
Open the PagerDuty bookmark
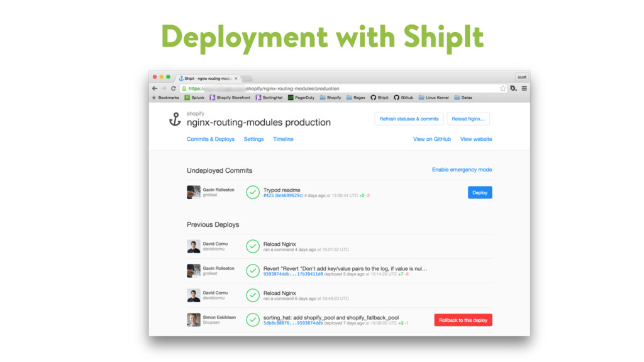(301, 97)
